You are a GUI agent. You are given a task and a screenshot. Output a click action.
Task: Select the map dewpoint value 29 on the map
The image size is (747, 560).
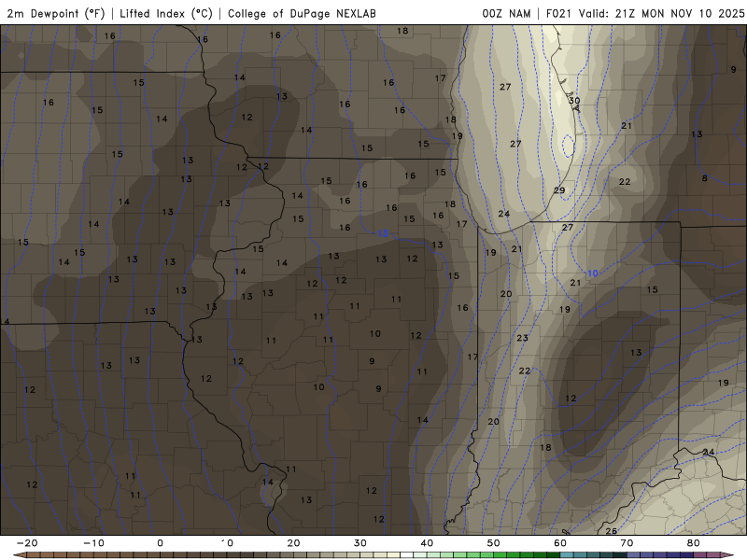pos(559,190)
